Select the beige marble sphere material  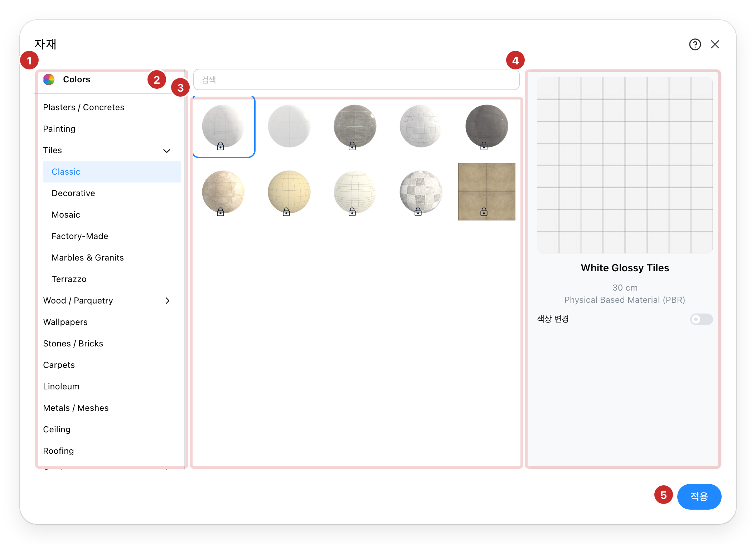pos(223,192)
